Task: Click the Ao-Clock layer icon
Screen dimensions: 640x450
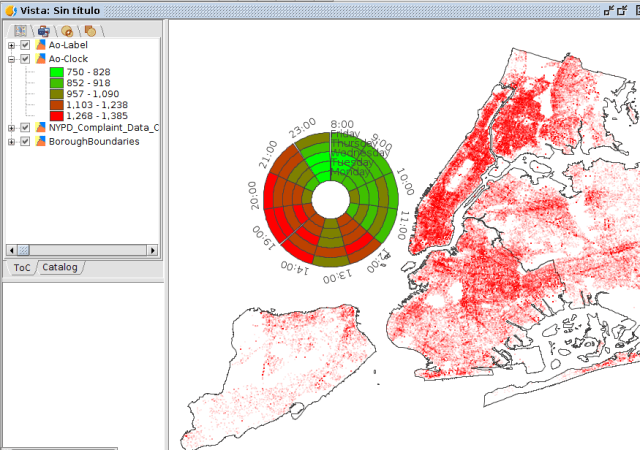Action: [41, 59]
